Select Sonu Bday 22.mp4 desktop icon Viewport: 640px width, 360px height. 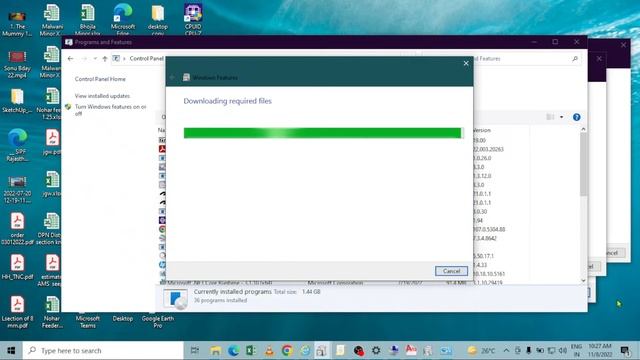[17, 64]
